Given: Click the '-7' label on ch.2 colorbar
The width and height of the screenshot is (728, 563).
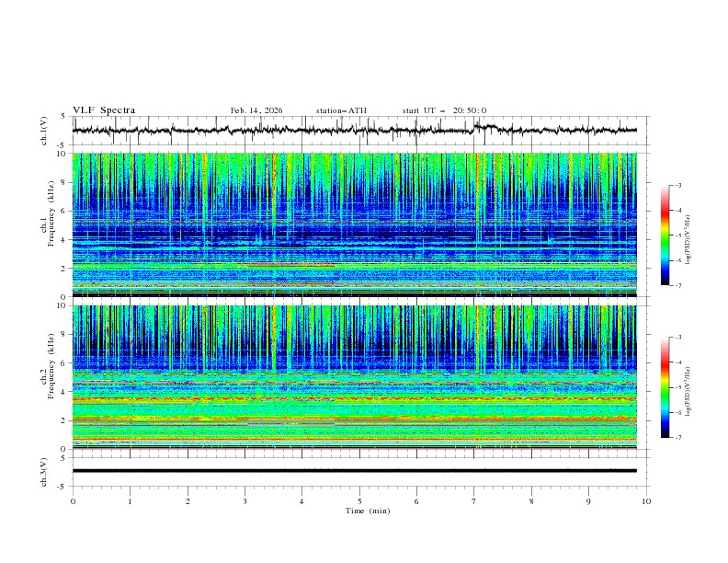Looking at the screenshot, I should tap(678, 438).
